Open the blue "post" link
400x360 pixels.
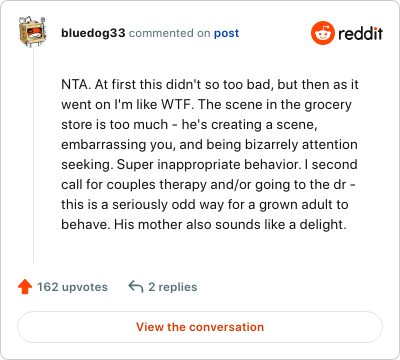coord(226,33)
